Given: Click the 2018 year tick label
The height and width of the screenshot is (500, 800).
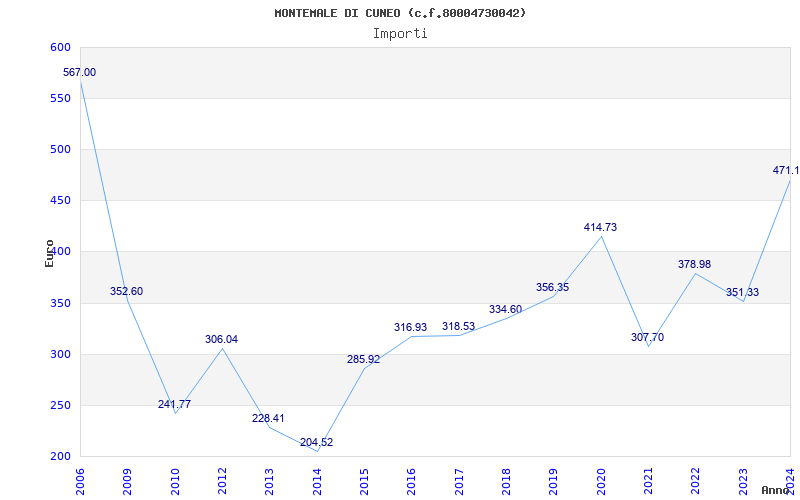Looking at the screenshot, I should tap(506, 482).
